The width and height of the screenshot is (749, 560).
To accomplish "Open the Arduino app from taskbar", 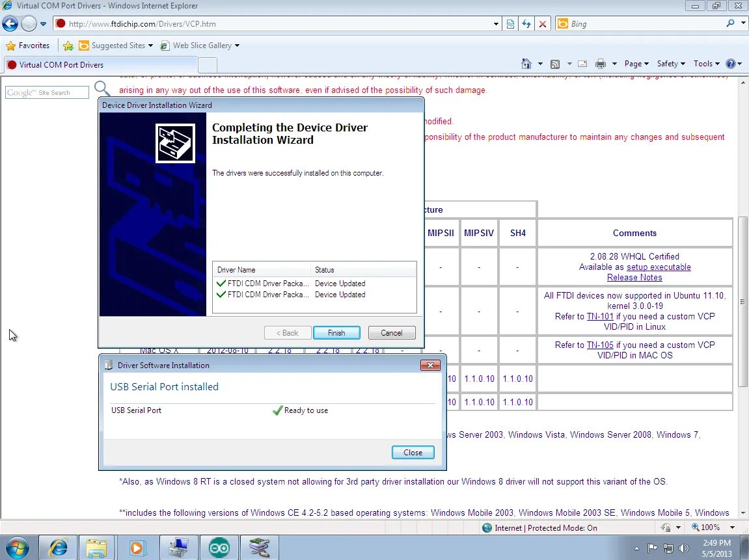I will click(x=219, y=548).
